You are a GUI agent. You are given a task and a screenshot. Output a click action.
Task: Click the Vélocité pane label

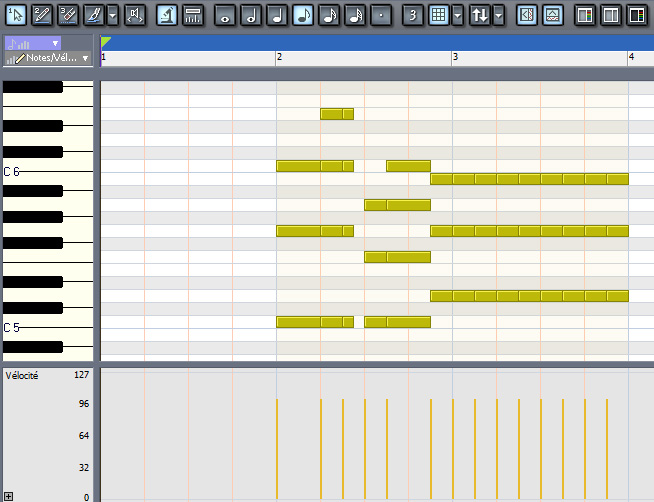click(22, 376)
